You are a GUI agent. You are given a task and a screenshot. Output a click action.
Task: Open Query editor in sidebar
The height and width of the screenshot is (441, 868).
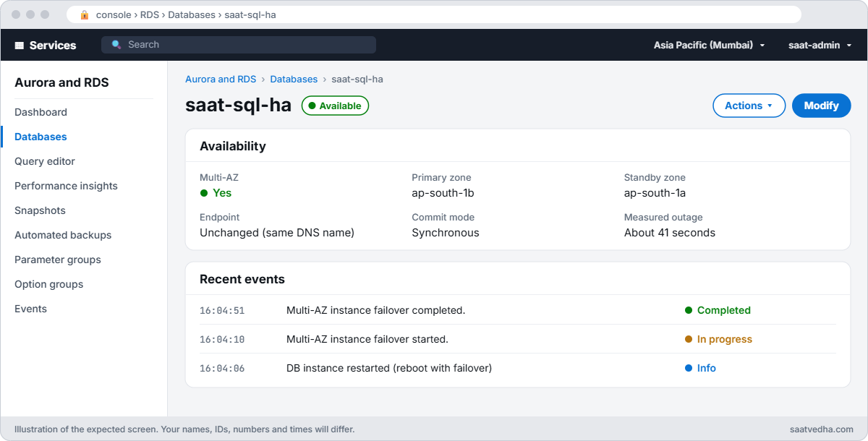click(45, 161)
